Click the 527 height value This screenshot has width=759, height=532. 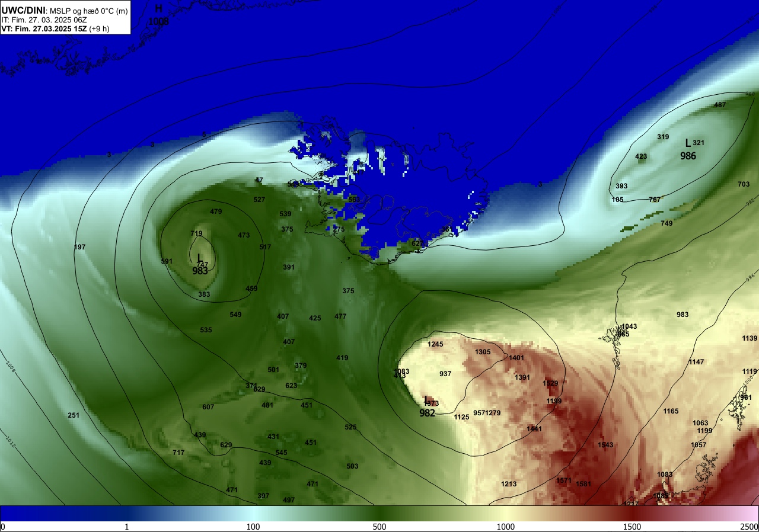coord(259,200)
